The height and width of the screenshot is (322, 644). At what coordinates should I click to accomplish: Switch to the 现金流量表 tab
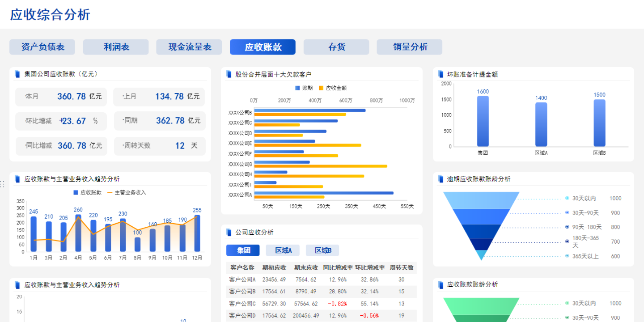click(189, 47)
